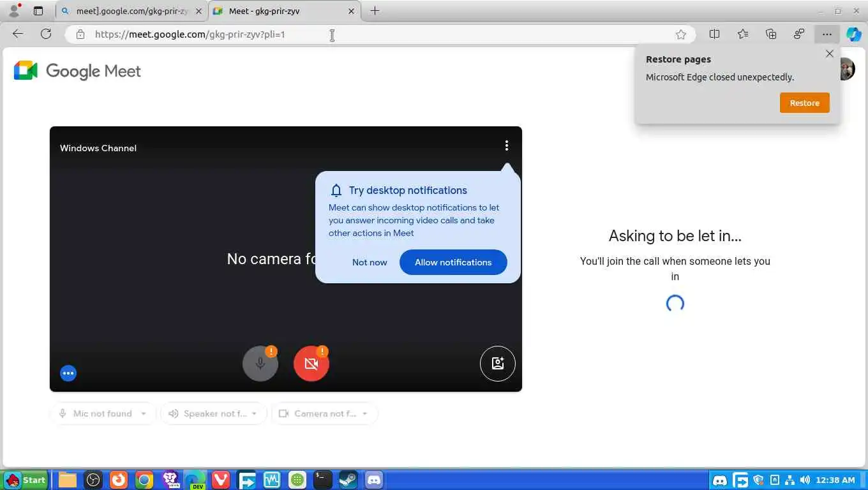Open the Start menu
The height and width of the screenshot is (490, 868).
point(25,480)
